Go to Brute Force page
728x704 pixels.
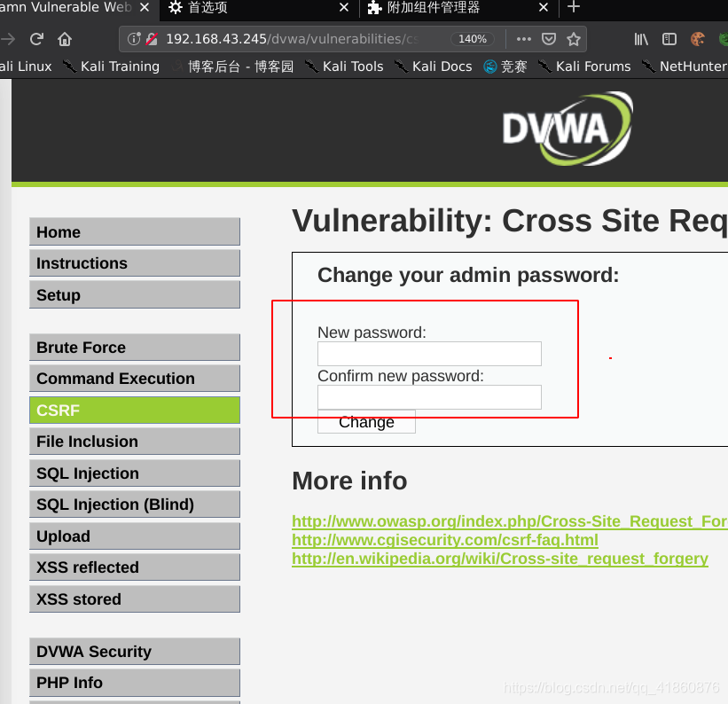[x=135, y=348]
